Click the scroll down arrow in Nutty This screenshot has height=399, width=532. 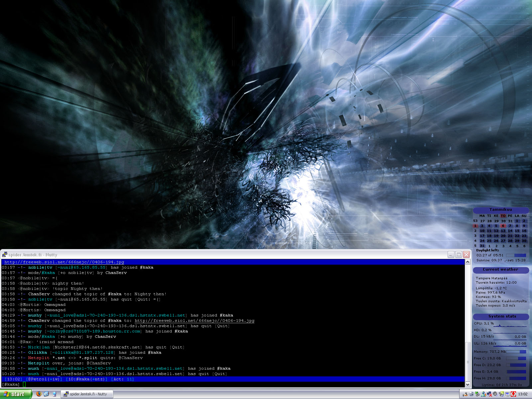[467, 384]
